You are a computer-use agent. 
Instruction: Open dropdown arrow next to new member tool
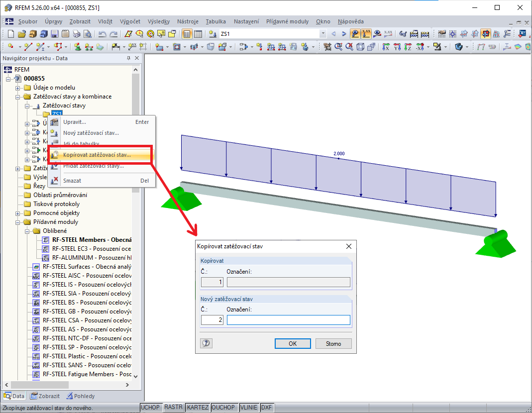[x=48, y=47]
